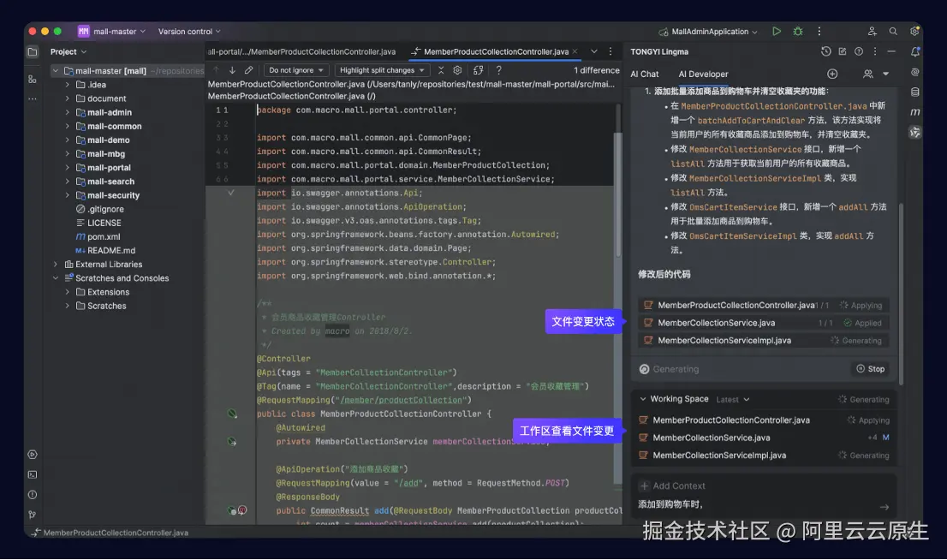Open the 'Highlight split changes' dropdown
947x560 pixels.
(x=382, y=71)
